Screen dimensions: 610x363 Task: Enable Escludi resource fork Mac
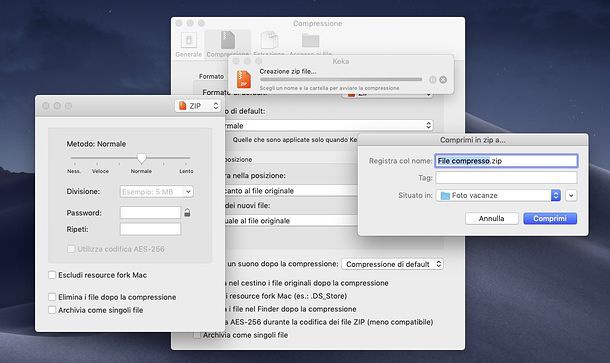point(52,275)
